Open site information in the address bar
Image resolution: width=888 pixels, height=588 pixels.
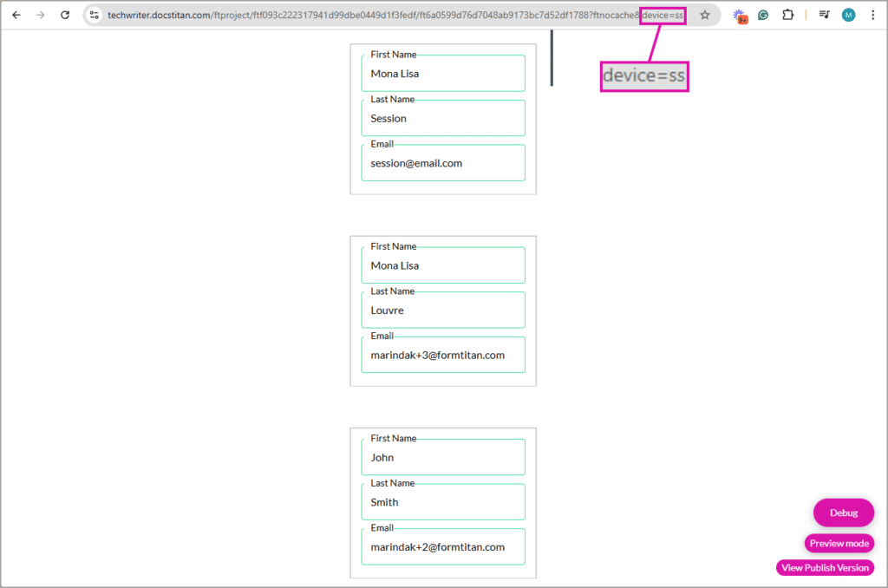coord(93,15)
